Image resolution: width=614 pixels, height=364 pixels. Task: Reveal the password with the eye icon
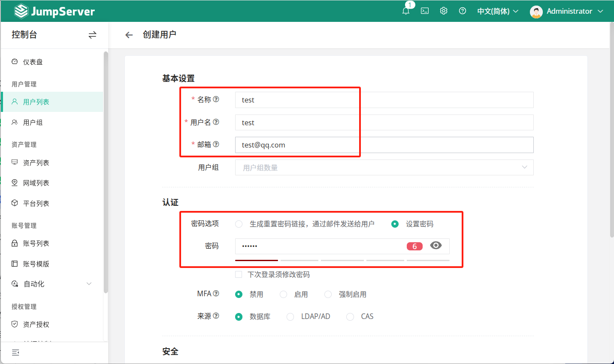(436, 245)
